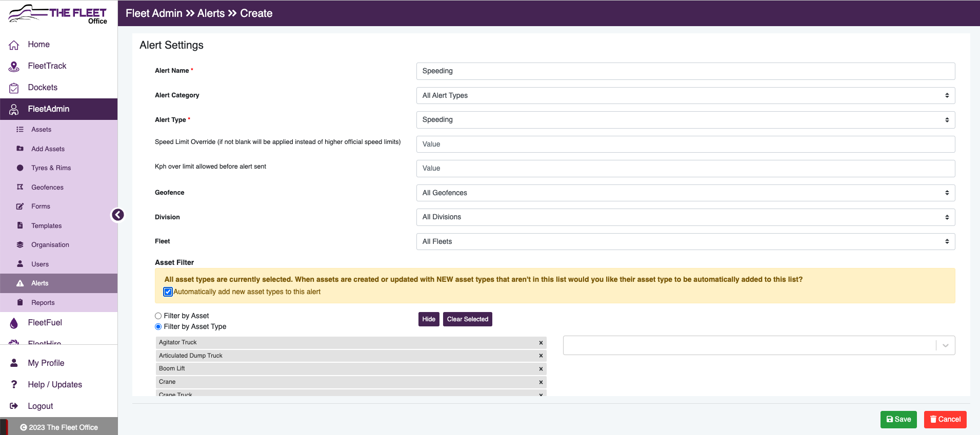
Task: Open the My Profile link
Action: point(46,363)
